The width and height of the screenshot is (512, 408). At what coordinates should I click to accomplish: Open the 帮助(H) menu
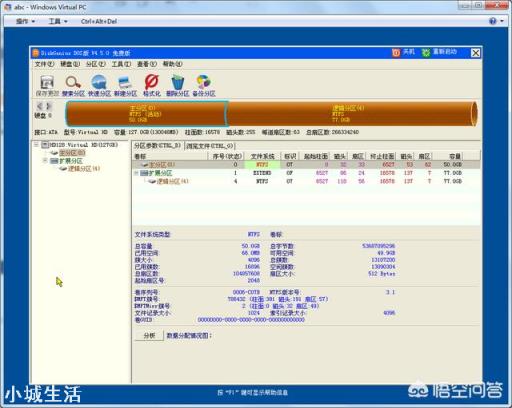point(172,64)
